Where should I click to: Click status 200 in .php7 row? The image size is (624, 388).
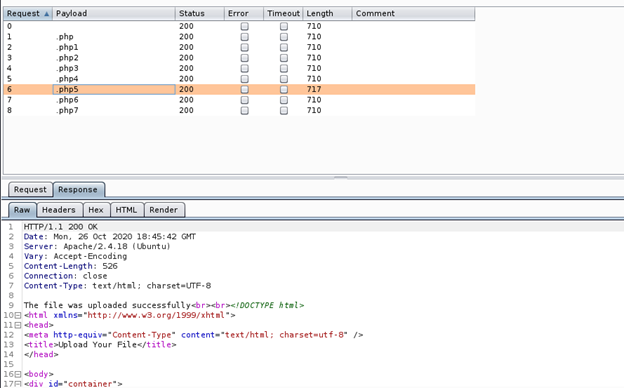pos(186,111)
